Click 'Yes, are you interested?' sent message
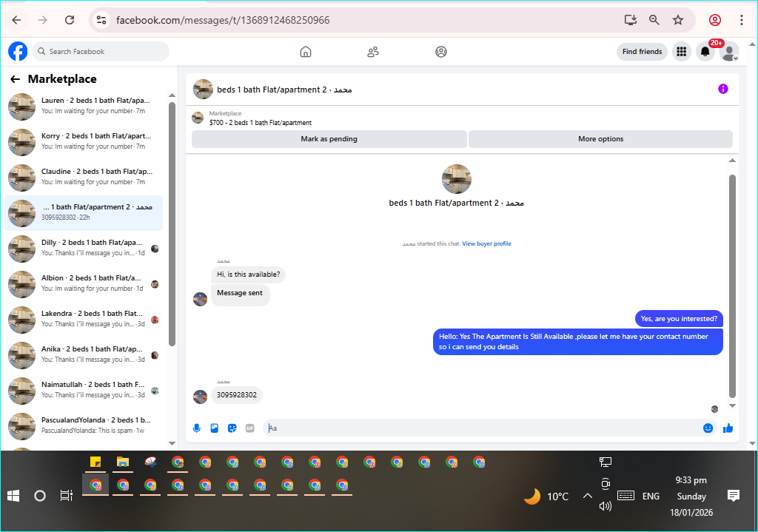Image resolution: width=758 pixels, height=532 pixels. 679,319
